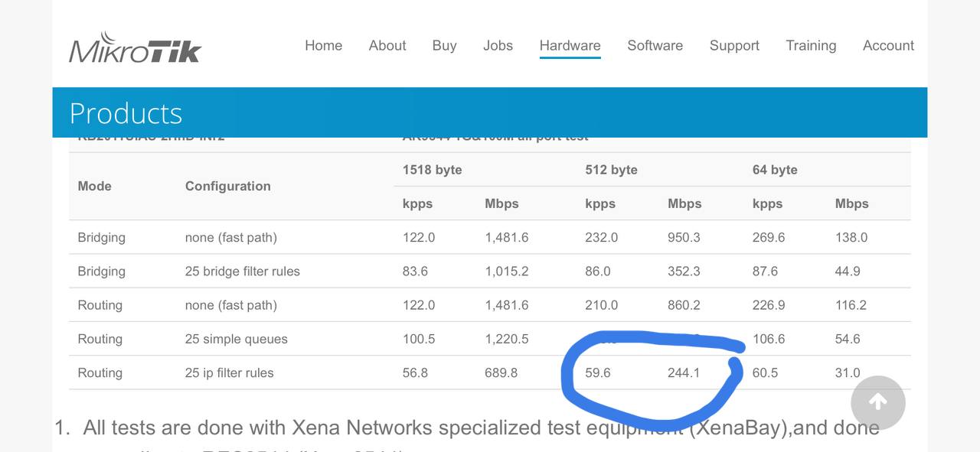Image resolution: width=980 pixels, height=452 pixels.
Task: Click the circled 244.1 Mbps value
Action: [684, 373]
